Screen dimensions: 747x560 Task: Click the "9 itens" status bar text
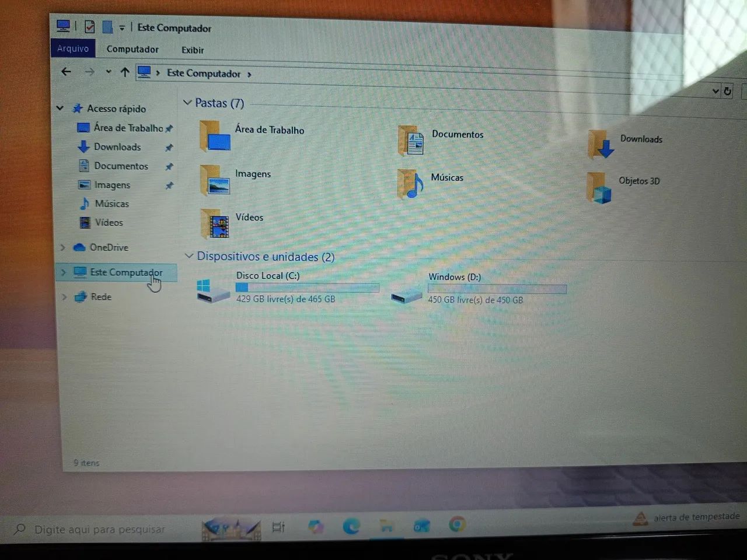click(x=87, y=463)
